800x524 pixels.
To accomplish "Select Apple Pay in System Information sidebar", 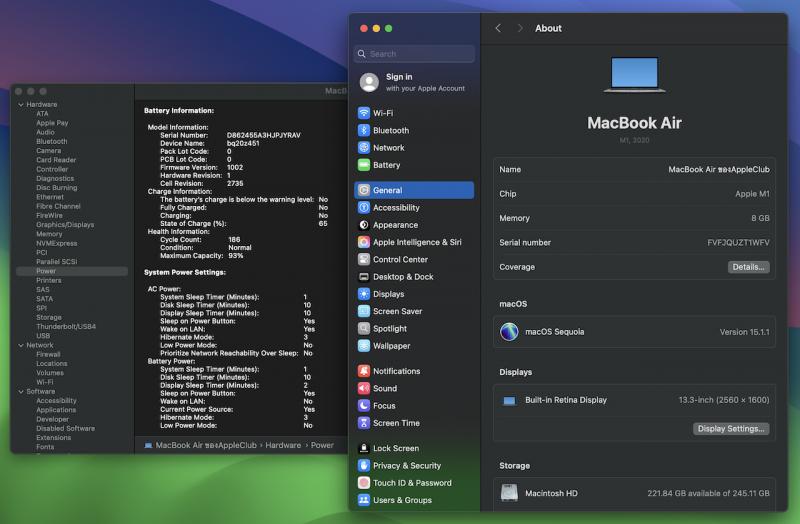I will pyautogui.click(x=52, y=123).
